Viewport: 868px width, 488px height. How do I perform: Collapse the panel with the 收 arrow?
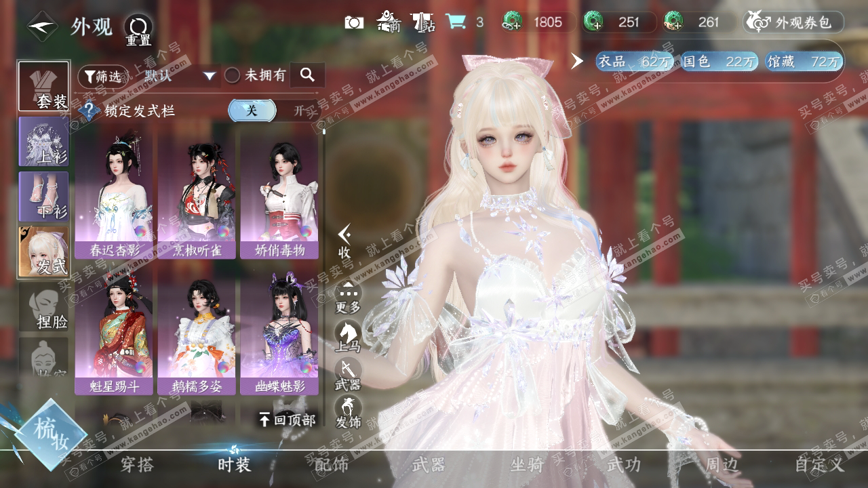point(344,242)
